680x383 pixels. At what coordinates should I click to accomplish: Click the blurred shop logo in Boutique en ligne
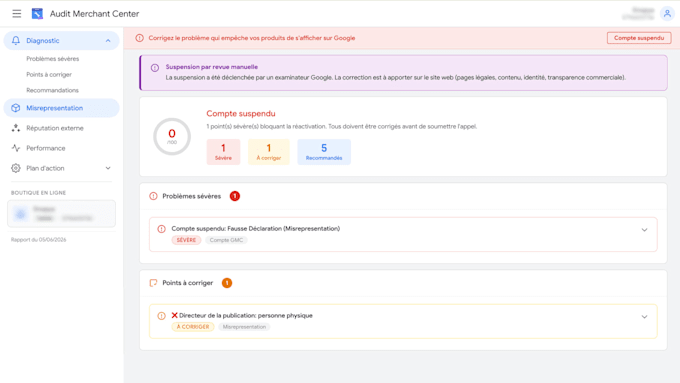pos(20,213)
